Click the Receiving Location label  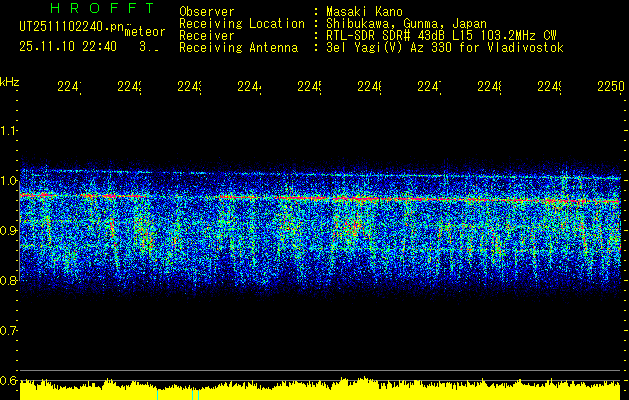click(x=242, y=24)
